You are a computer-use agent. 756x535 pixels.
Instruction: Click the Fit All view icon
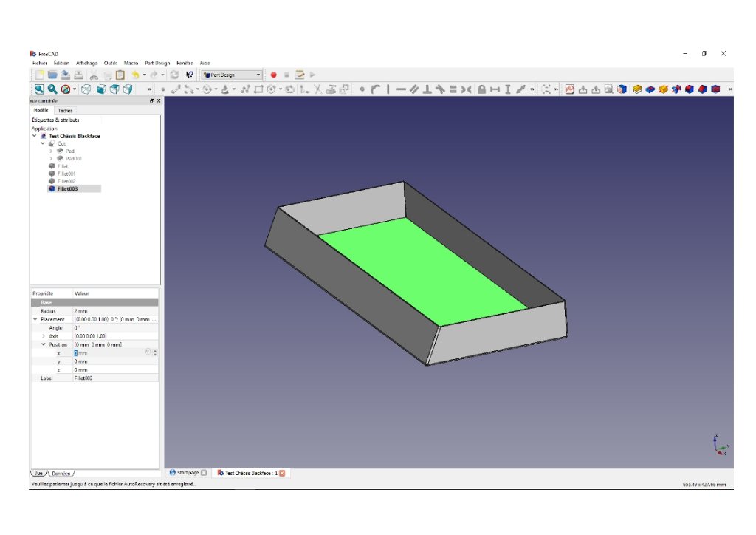[x=39, y=89]
